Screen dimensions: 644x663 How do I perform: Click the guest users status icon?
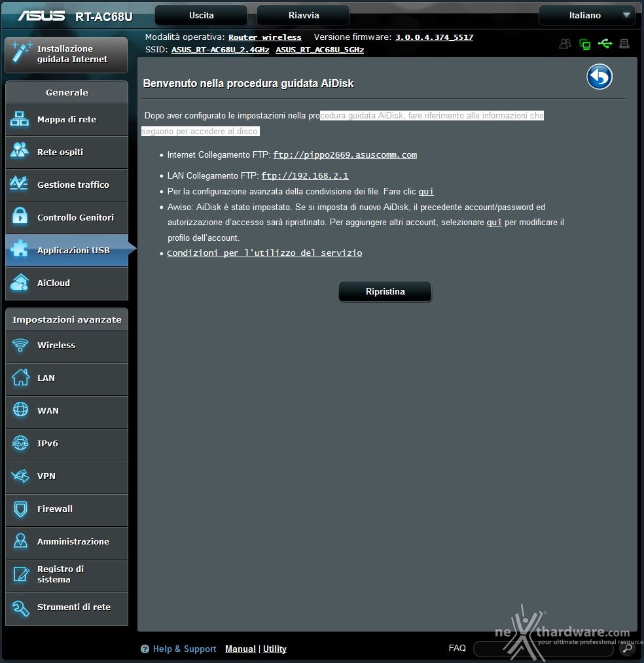click(x=565, y=44)
